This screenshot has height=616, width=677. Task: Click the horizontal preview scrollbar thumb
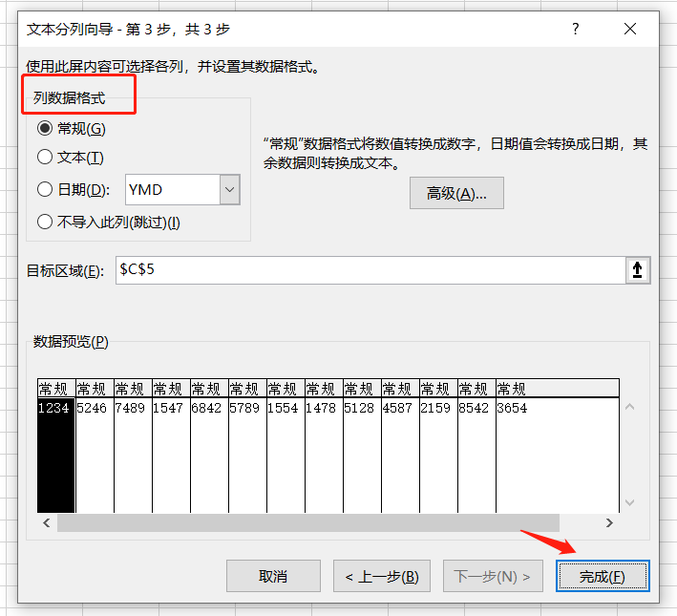pyautogui.click(x=308, y=522)
